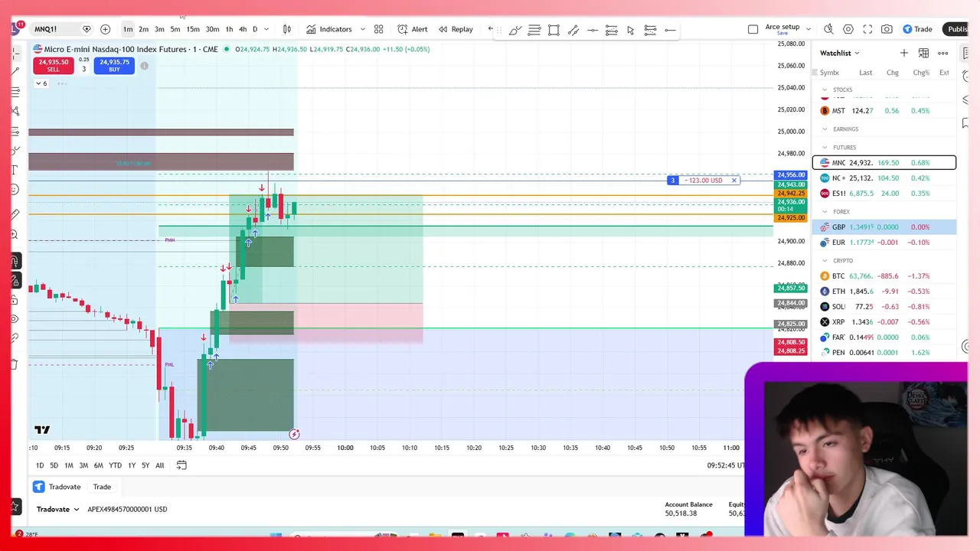This screenshot has width=980, height=551.
Task: Select the arrow cursor in favorites toolbar
Action: point(631,30)
